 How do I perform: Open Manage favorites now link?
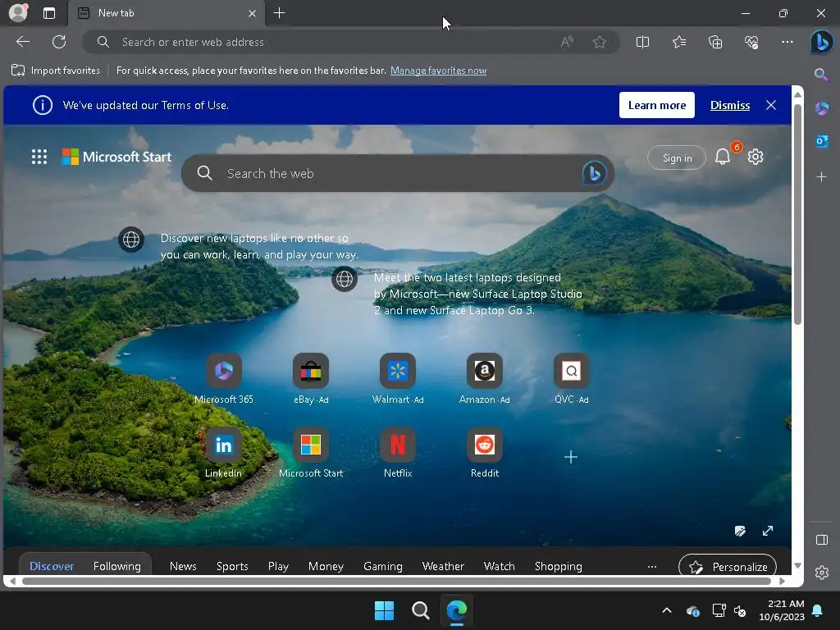pyautogui.click(x=438, y=71)
